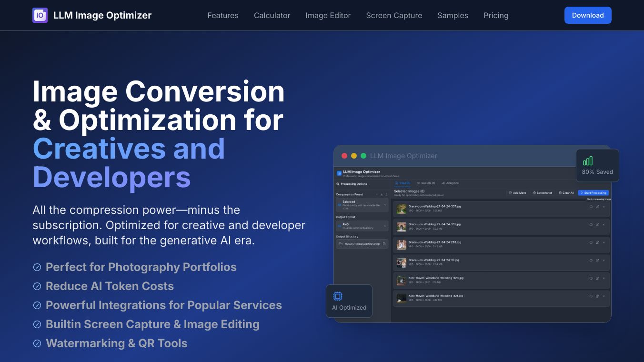
Task: Select the Kate-Haydn-Woodland-Wedding-821.jpg thumbnail
Action: coord(402,298)
